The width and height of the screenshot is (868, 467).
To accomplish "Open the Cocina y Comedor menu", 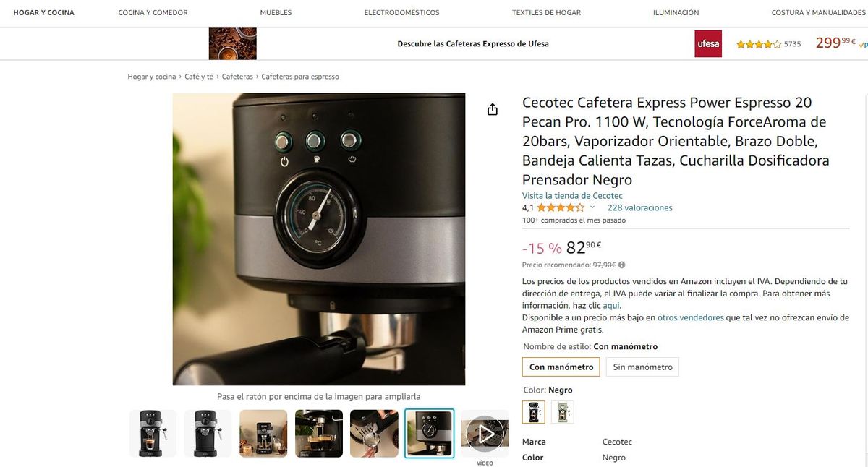I will pos(153,12).
